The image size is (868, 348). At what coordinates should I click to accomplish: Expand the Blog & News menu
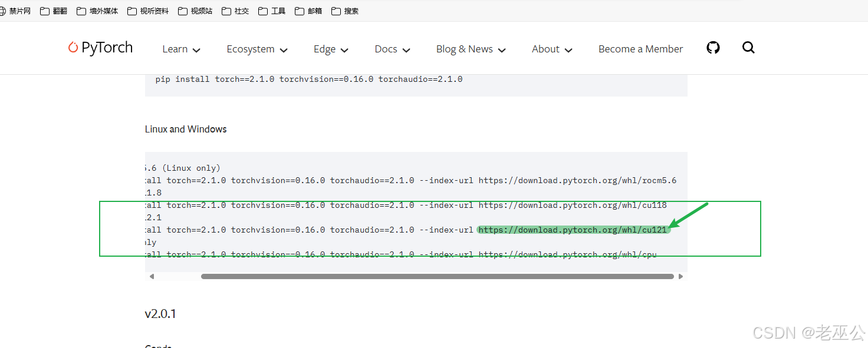tap(471, 49)
